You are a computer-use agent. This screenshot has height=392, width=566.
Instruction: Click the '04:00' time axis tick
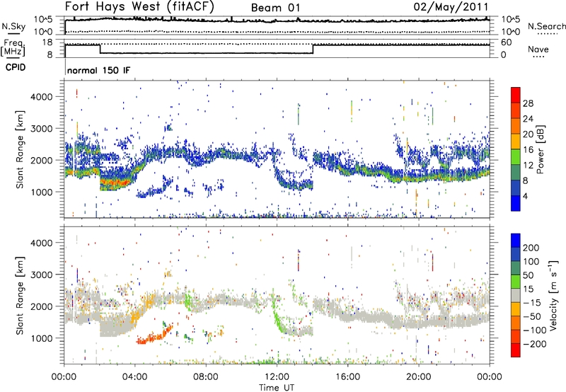[135, 377]
